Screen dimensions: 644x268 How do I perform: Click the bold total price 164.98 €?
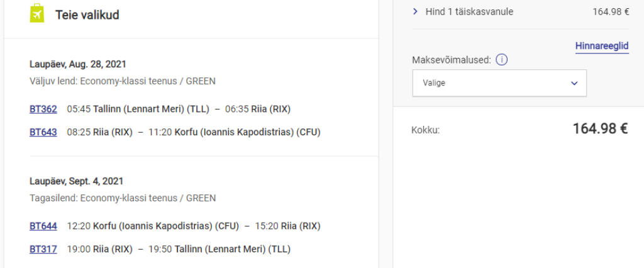pos(600,129)
